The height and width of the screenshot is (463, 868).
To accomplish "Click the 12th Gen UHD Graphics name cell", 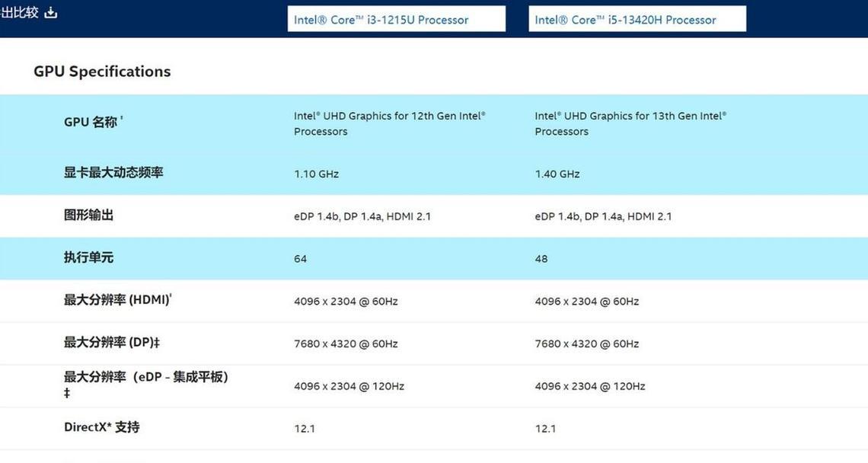I will coord(390,123).
